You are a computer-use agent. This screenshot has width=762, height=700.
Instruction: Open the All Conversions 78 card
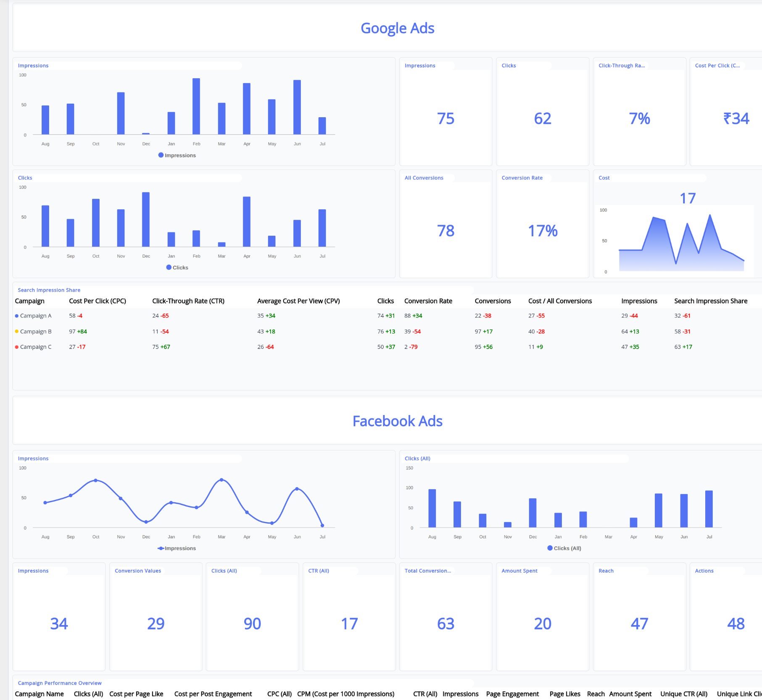(x=446, y=224)
